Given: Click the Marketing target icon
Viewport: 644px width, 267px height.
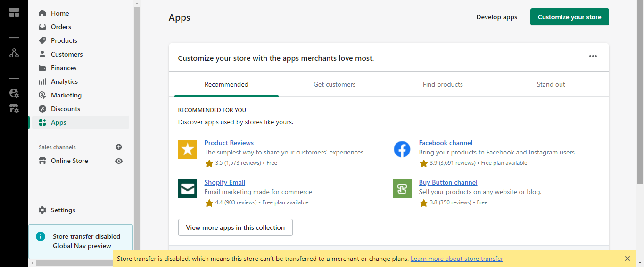Looking at the screenshot, I should pos(42,95).
